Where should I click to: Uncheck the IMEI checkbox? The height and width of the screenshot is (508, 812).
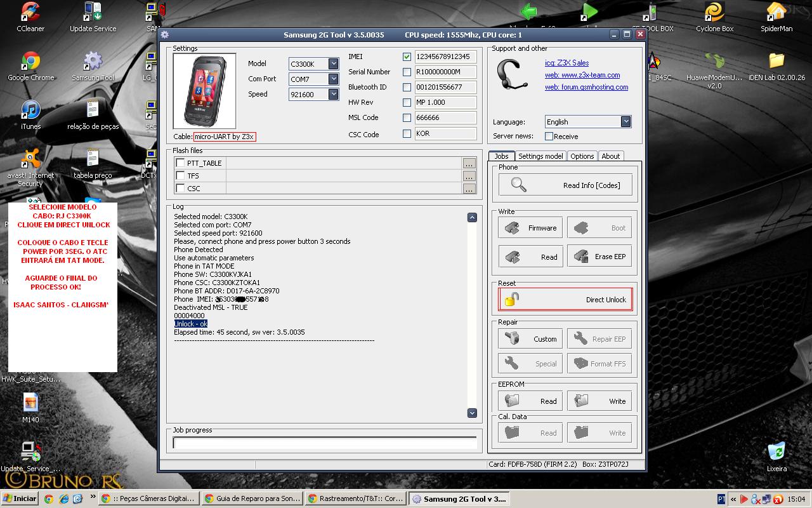(x=407, y=57)
